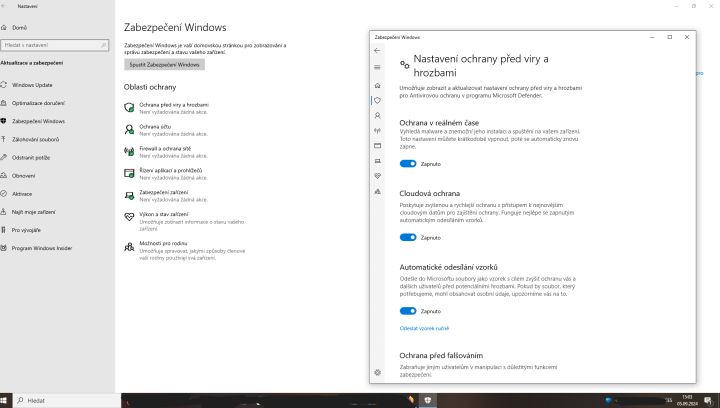720x408 pixels.
Task: Click the Odeslat vzorek ručně link
Action: pyautogui.click(x=424, y=328)
